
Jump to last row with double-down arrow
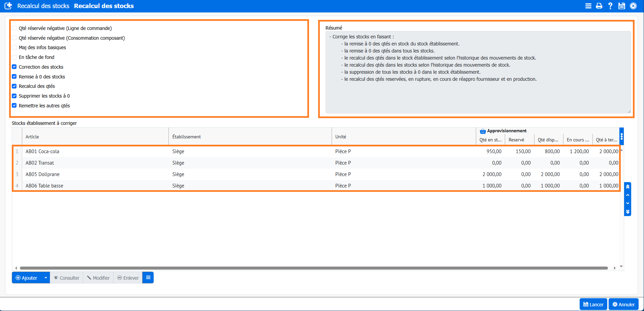(627, 212)
